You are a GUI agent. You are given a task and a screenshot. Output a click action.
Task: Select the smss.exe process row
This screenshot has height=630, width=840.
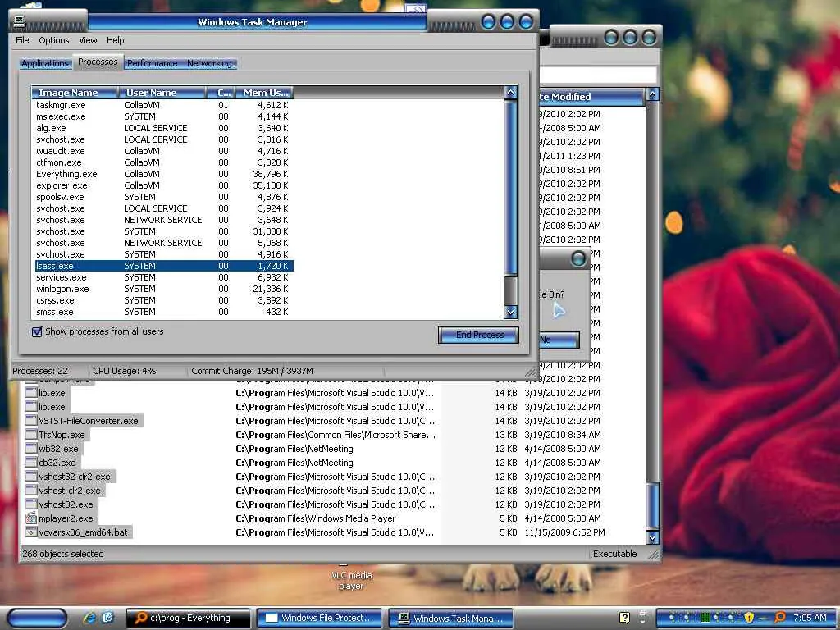162,312
